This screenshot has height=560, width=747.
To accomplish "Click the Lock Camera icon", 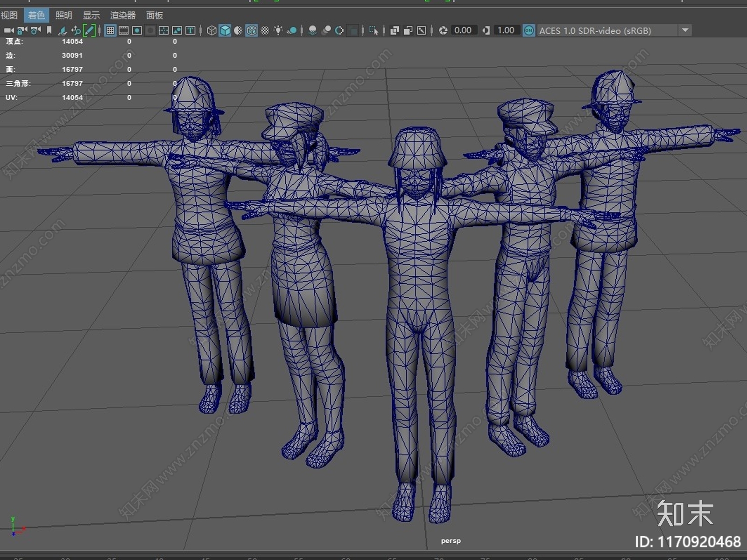I will coord(22,30).
